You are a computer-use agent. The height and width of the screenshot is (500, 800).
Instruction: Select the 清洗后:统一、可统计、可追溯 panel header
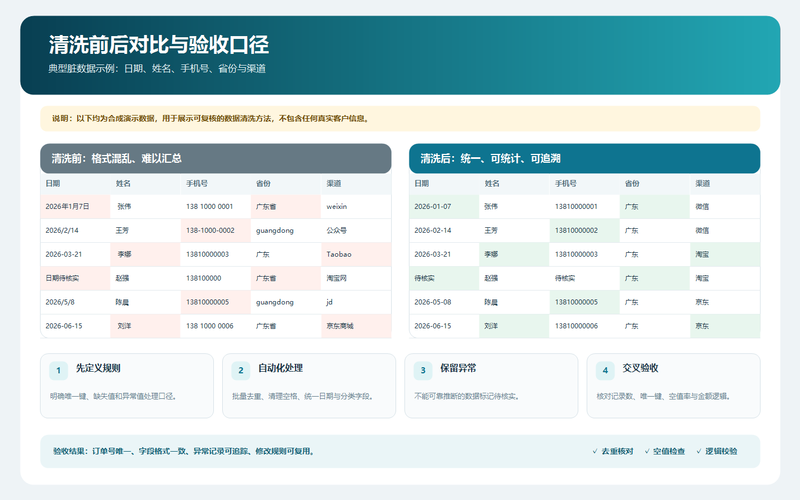[585, 158]
